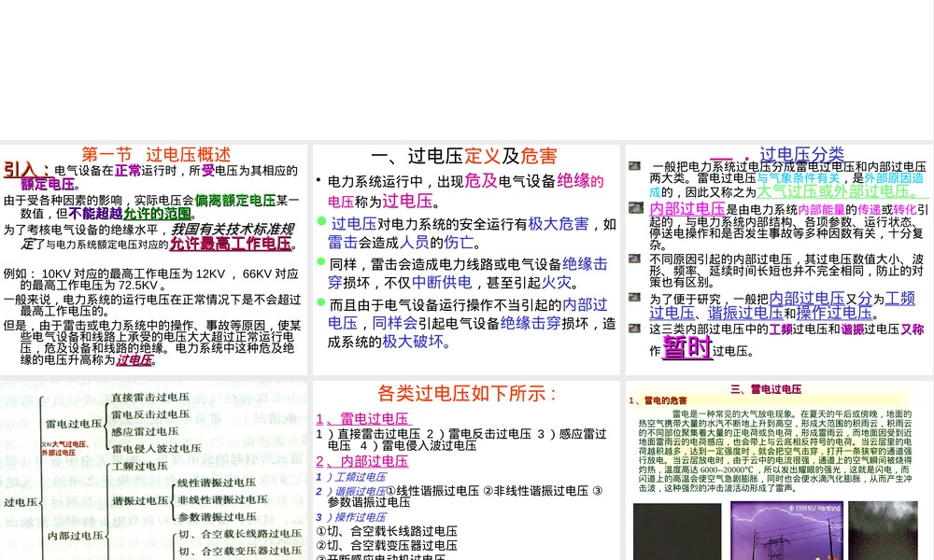Click the blue underlined 操作过电压 in classification slide
The height and width of the screenshot is (560, 934).
(x=834, y=313)
